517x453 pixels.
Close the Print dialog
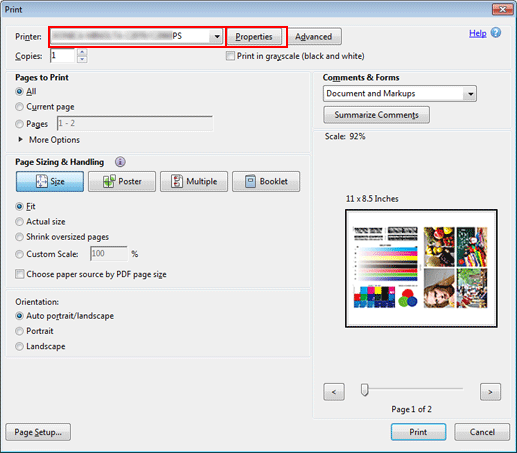(x=503, y=9)
